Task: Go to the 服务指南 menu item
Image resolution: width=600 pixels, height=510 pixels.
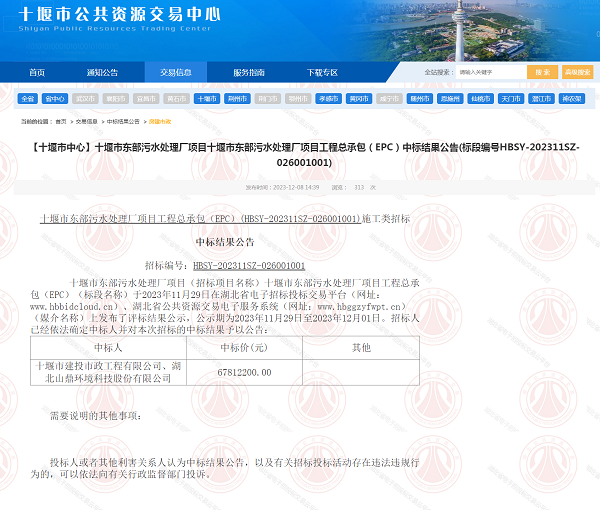Action: 248,73
